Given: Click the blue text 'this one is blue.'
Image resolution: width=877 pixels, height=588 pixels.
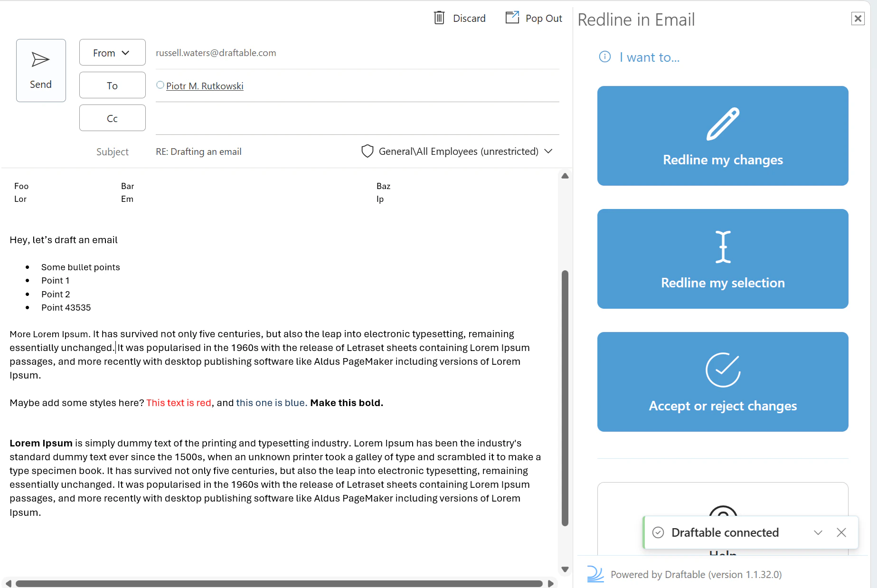Looking at the screenshot, I should (272, 403).
